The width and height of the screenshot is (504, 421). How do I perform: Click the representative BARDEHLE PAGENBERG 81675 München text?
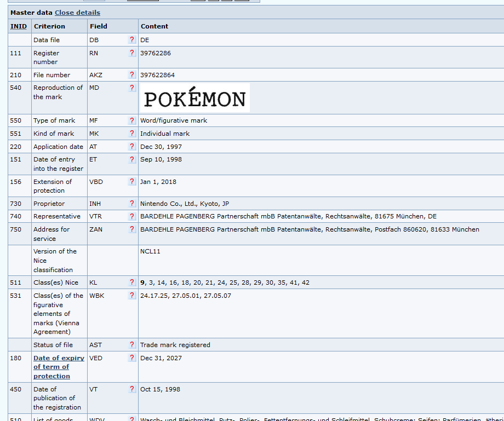288,216
